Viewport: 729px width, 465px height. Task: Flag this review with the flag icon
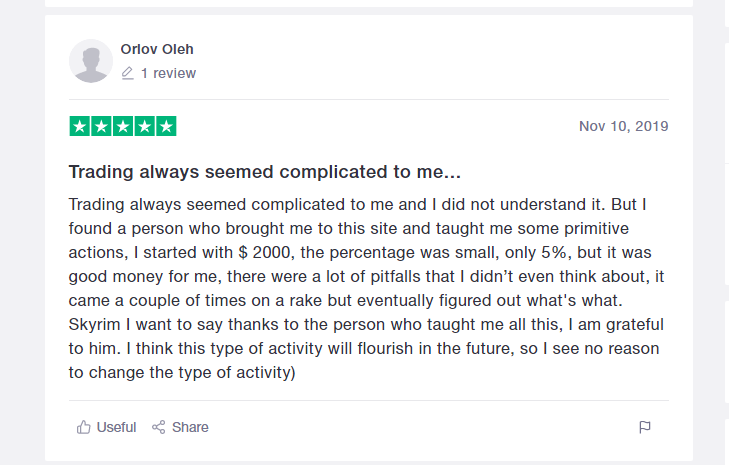645,427
